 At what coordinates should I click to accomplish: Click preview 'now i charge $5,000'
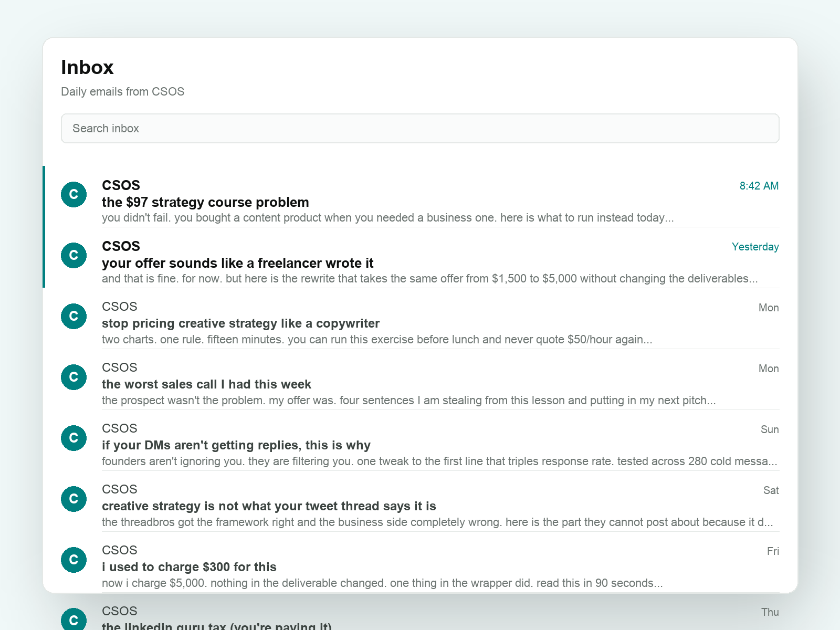click(382, 583)
